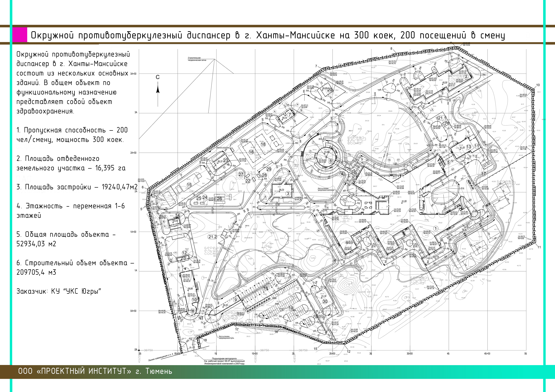Click the note "См. рабочий проект 08-07 выполненный"

pyautogui.click(x=224, y=361)
